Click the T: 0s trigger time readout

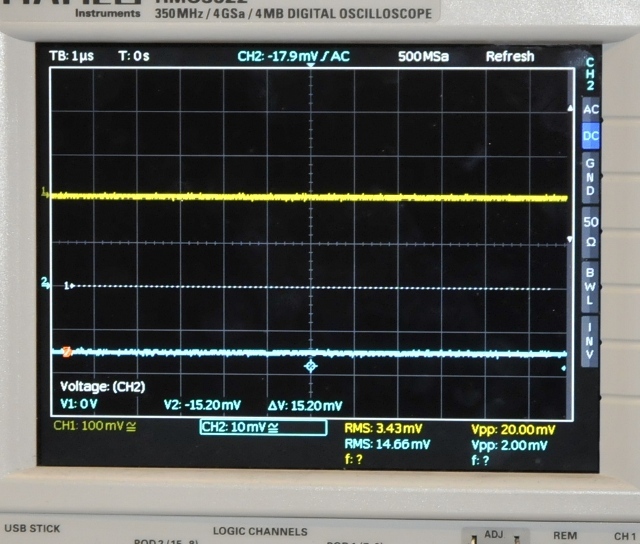[x=134, y=56]
